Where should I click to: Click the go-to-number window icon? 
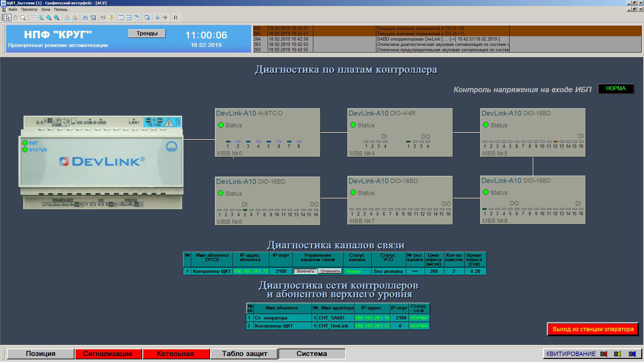coord(93,17)
